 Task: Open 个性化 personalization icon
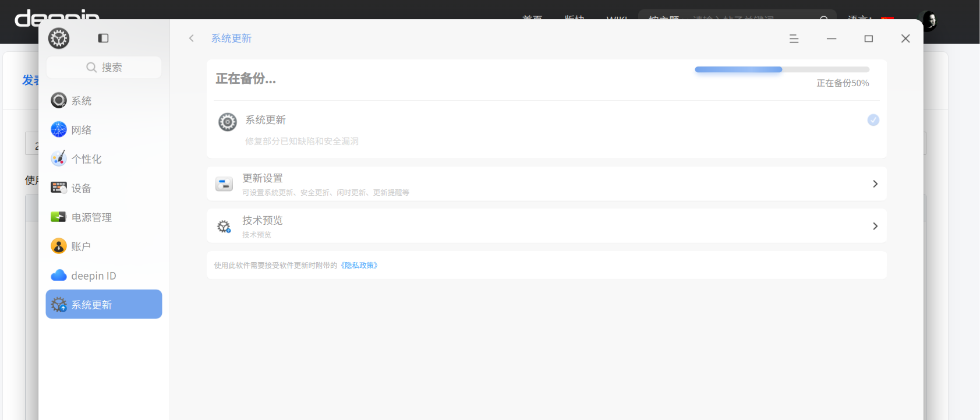pos(59,158)
